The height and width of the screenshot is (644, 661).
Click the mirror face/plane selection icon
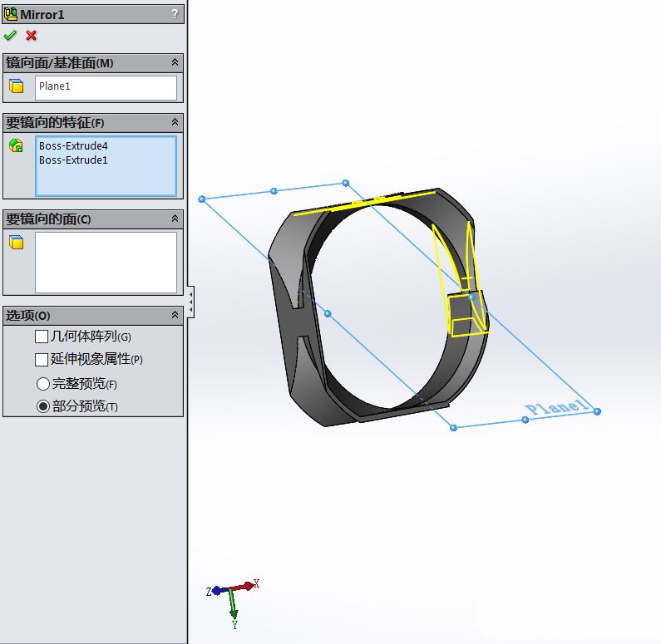click(x=17, y=86)
